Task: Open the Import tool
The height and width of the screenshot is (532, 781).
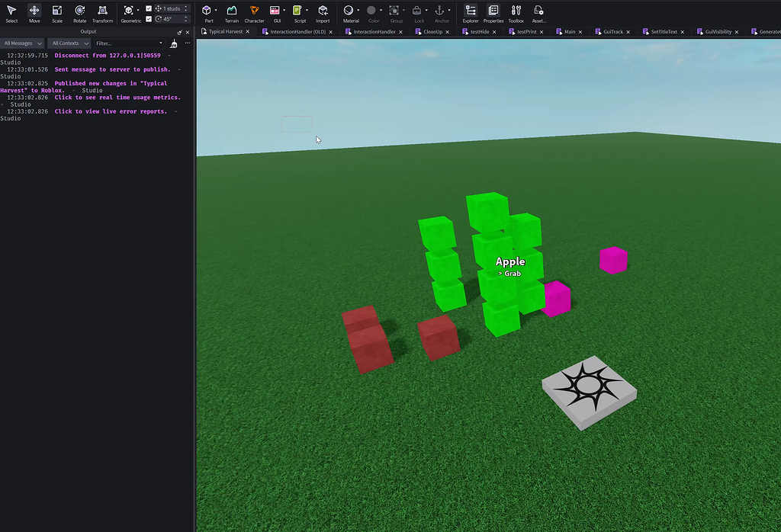Action: pos(323,14)
